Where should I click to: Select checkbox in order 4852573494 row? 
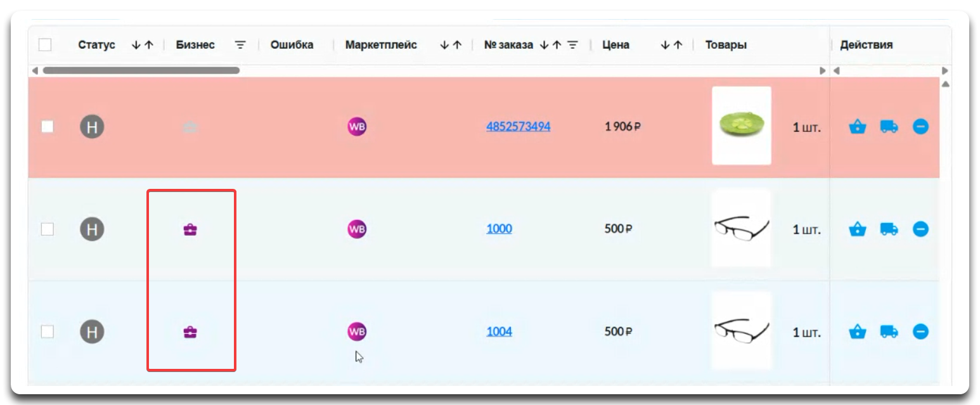pyautogui.click(x=48, y=127)
